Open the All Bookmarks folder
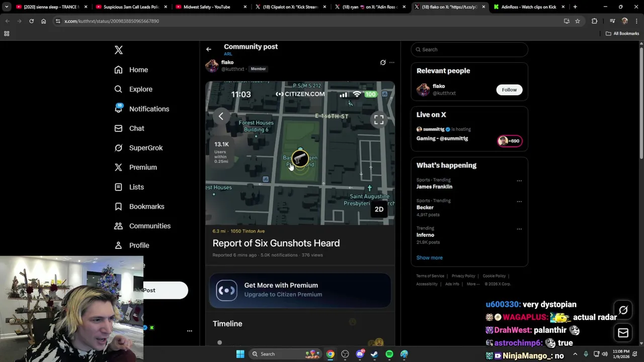 click(x=622, y=34)
